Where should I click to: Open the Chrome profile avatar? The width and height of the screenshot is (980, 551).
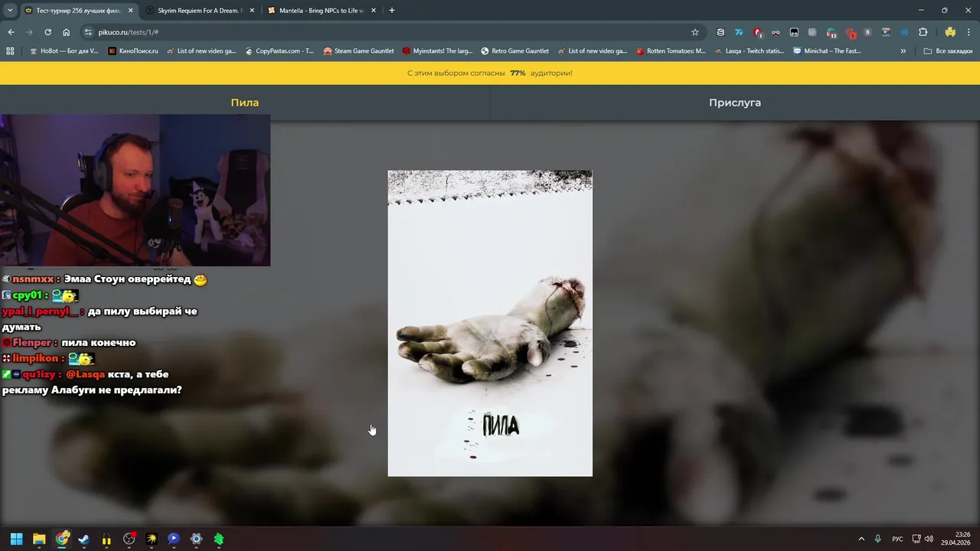point(950,32)
